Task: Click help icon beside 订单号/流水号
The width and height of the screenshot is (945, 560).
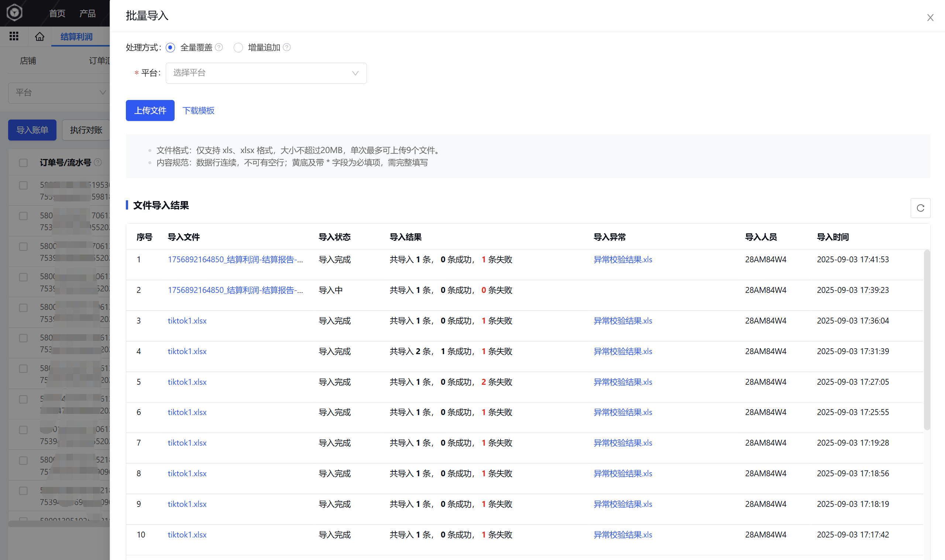Action: [x=98, y=163]
